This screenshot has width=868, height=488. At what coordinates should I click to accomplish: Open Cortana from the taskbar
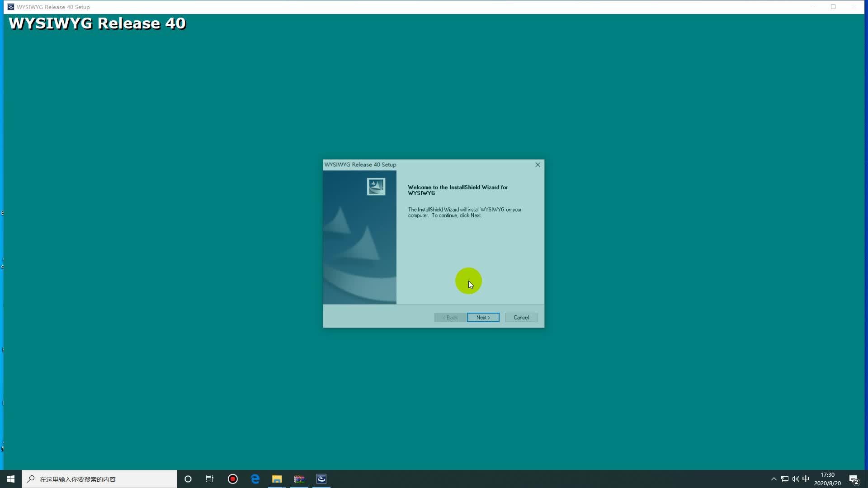[x=188, y=479]
